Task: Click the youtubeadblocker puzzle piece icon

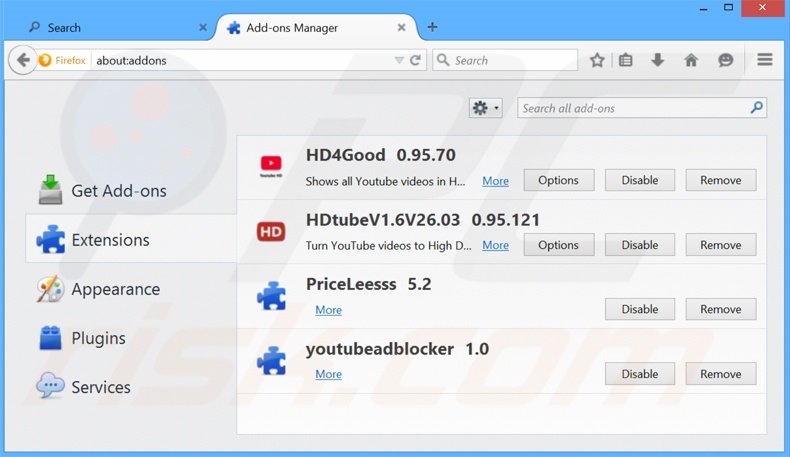Action: [x=271, y=361]
